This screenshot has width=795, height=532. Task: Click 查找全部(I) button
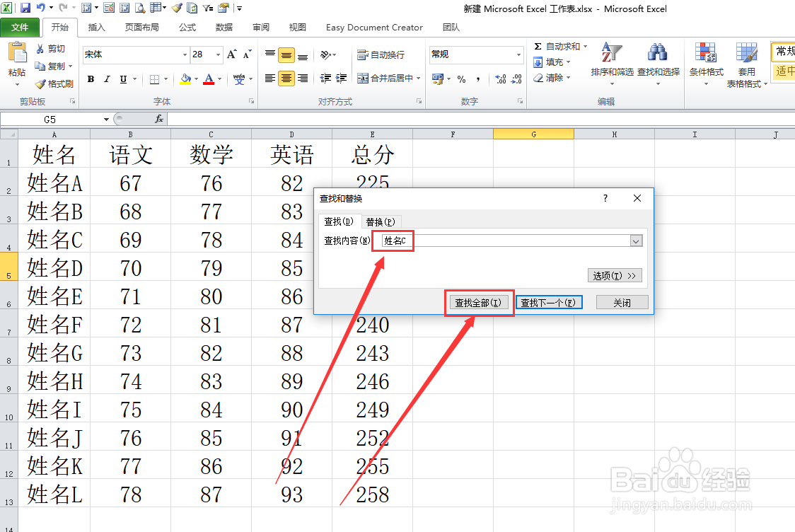click(478, 303)
